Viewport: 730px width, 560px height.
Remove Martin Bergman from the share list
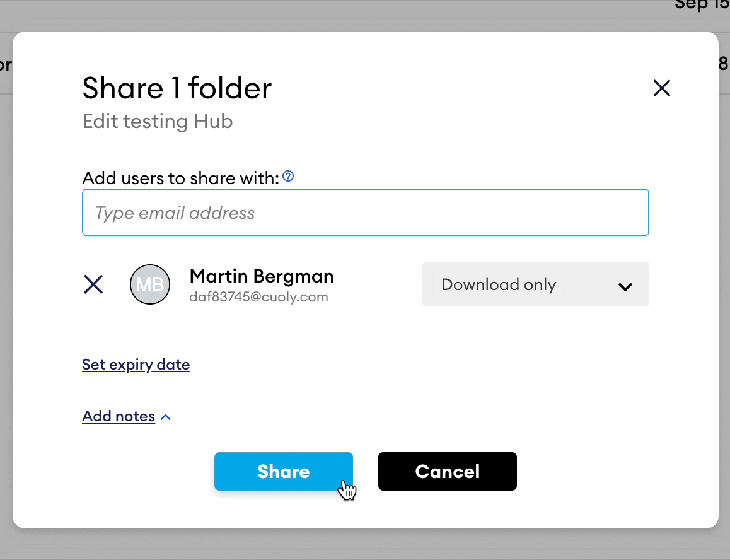pyautogui.click(x=93, y=284)
